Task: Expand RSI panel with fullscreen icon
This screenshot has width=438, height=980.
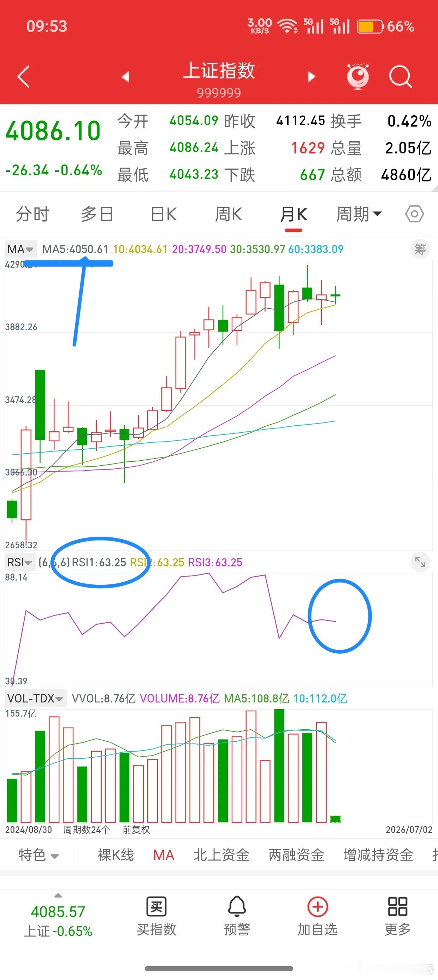Action: click(420, 562)
